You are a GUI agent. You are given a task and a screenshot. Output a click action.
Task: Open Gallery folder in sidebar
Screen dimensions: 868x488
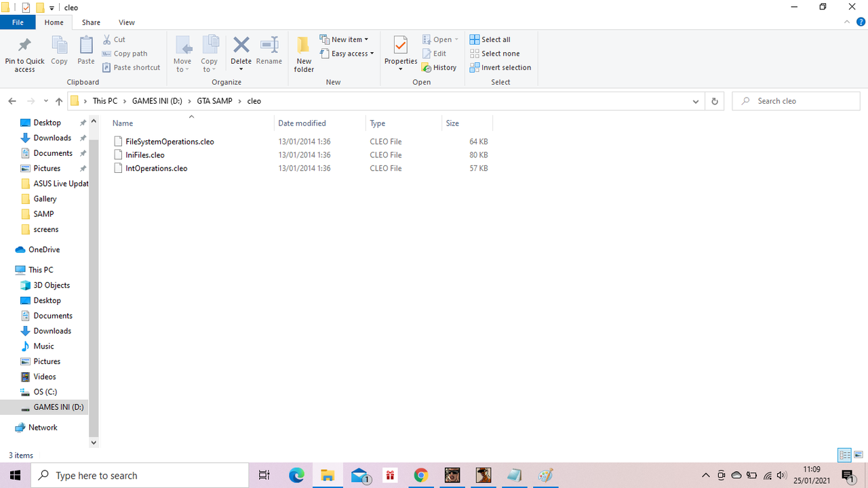[x=39, y=199]
